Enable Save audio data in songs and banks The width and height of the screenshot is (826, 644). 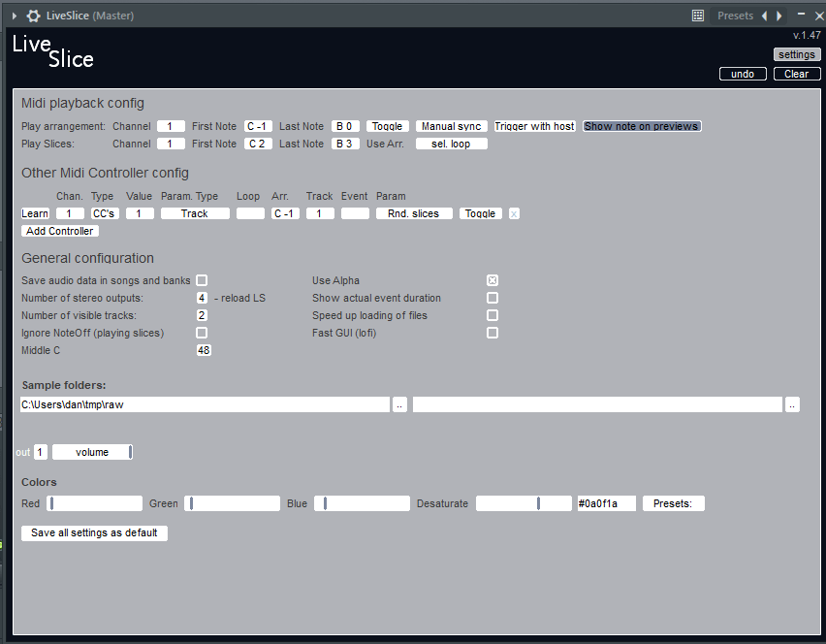click(x=202, y=280)
